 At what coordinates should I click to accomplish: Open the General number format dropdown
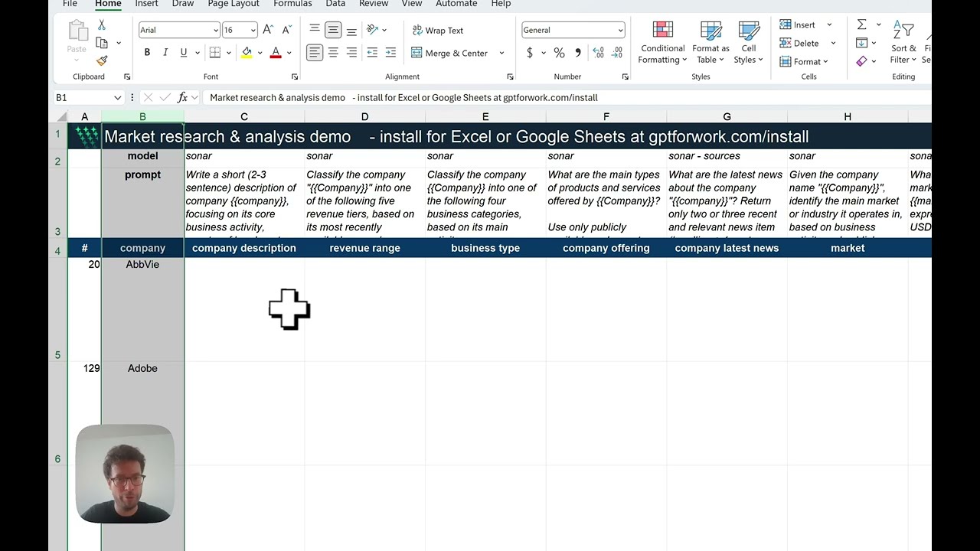tap(573, 30)
